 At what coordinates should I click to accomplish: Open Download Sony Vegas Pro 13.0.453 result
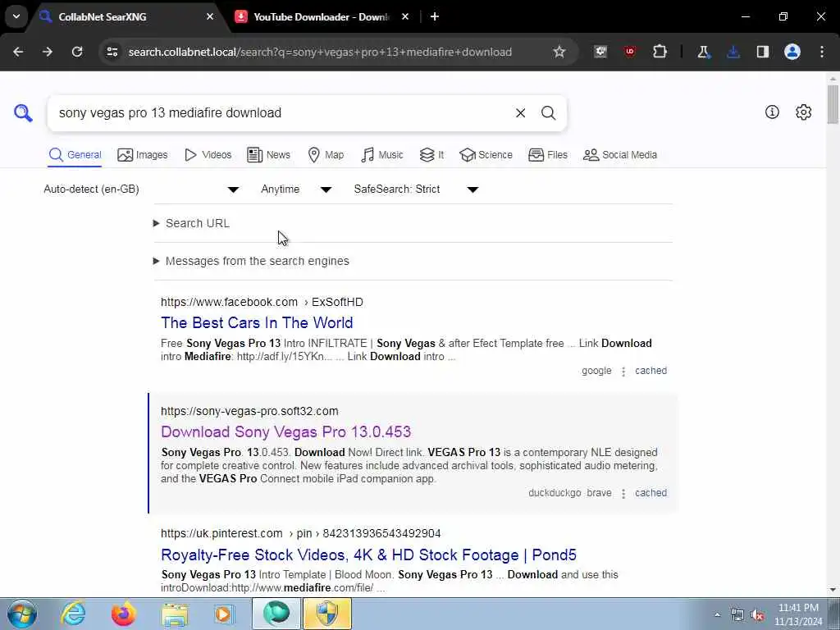pyautogui.click(x=285, y=431)
